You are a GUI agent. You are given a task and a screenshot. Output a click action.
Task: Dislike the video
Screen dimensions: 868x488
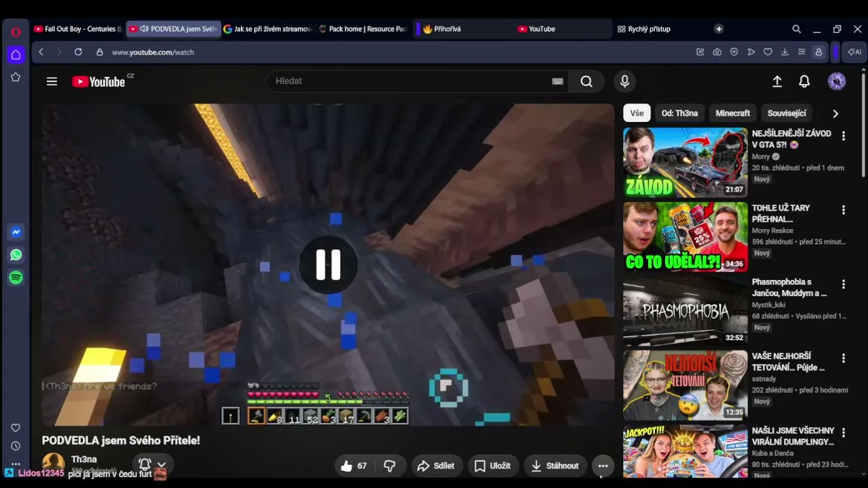tap(390, 466)
